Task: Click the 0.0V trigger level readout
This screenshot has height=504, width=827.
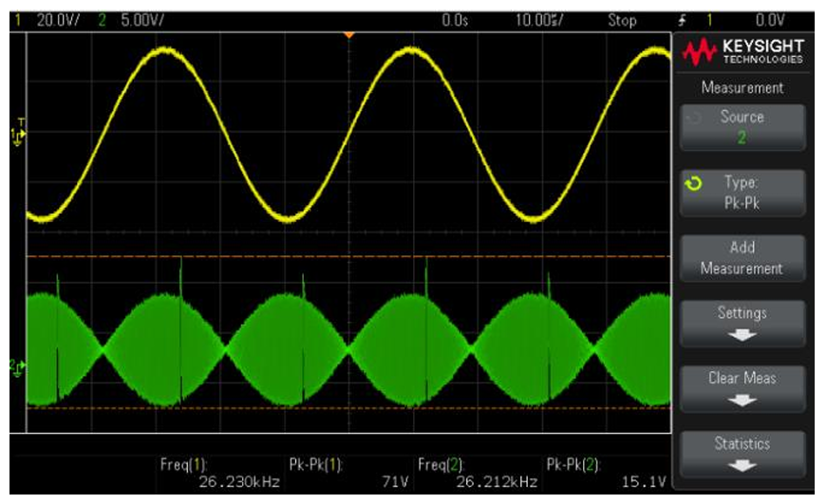Action: tap(769, 21)
